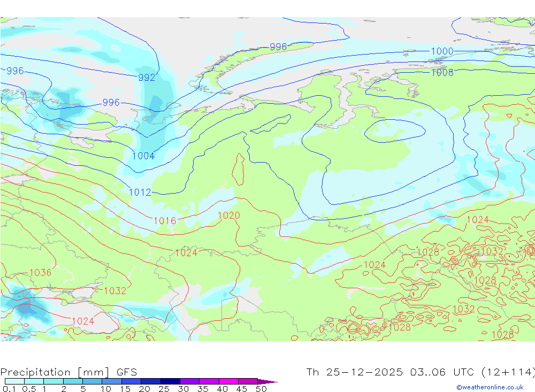Select the 0.1–0.5 mm lightest cyan legend swatch
This screenshot has width=535, height=392.
(14, 381)
